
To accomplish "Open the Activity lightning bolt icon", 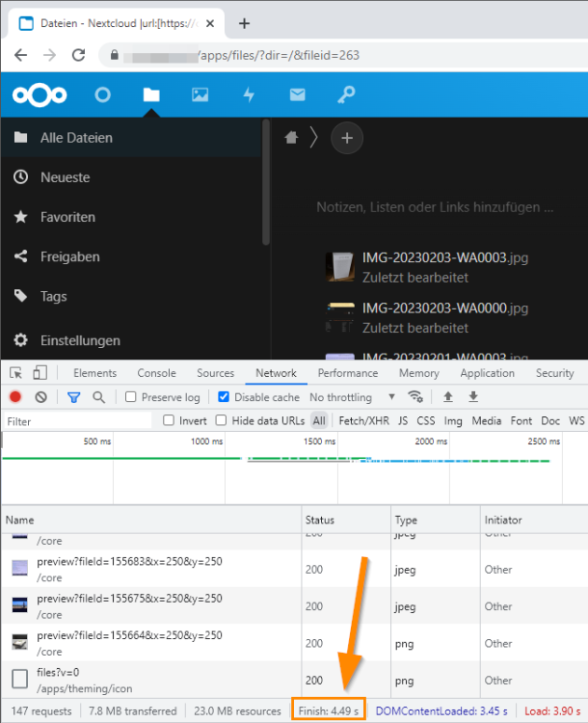I will [249, 95].
